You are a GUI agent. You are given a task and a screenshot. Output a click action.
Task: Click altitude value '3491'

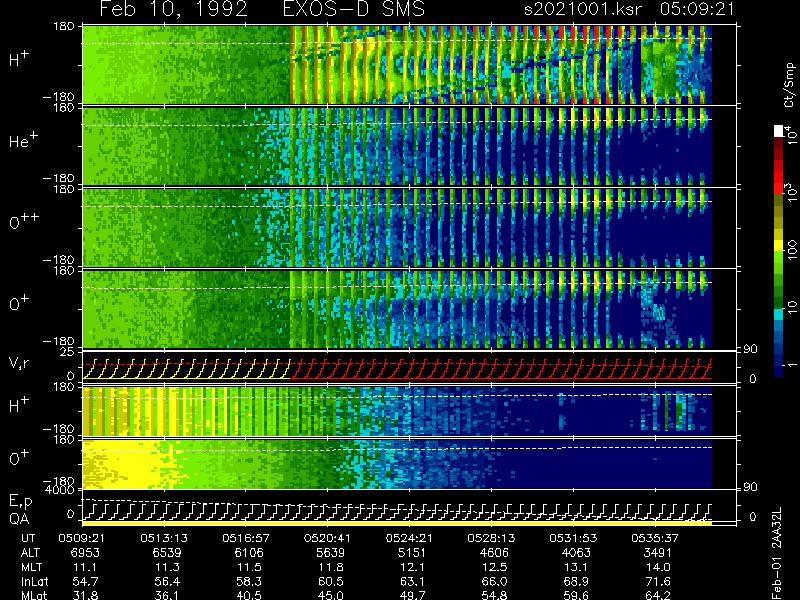658,553
